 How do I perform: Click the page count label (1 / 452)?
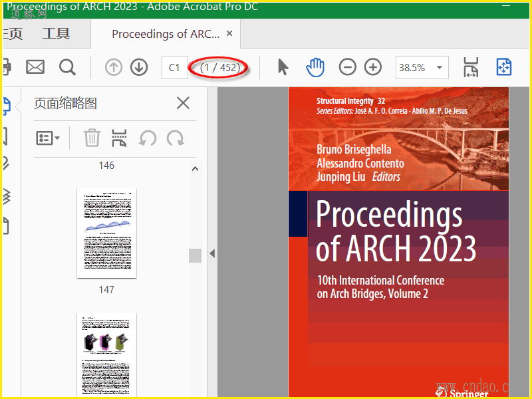click(219, 68)
